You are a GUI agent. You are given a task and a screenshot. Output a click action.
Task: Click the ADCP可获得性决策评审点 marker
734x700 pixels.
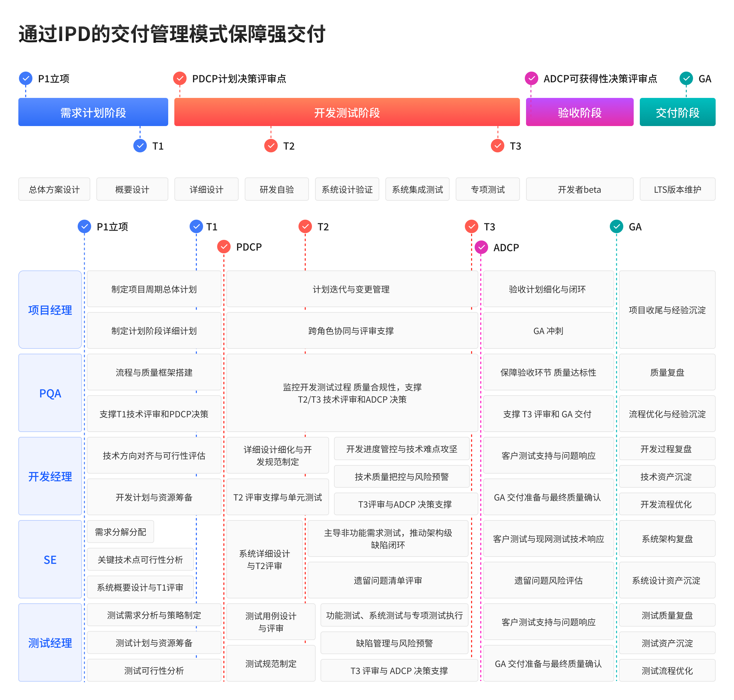pos(531,79)
